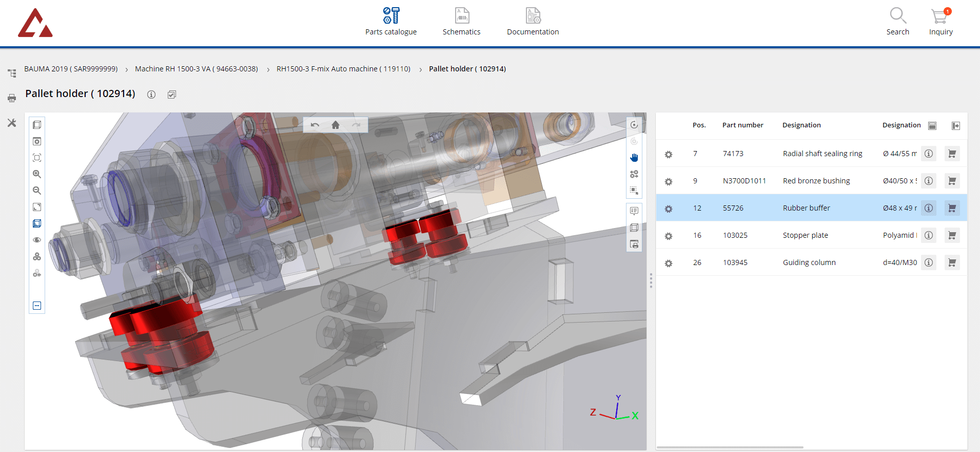Screen dimensions: 980x452
Task: Open the Documentation tab
Action: pos(533,22)
